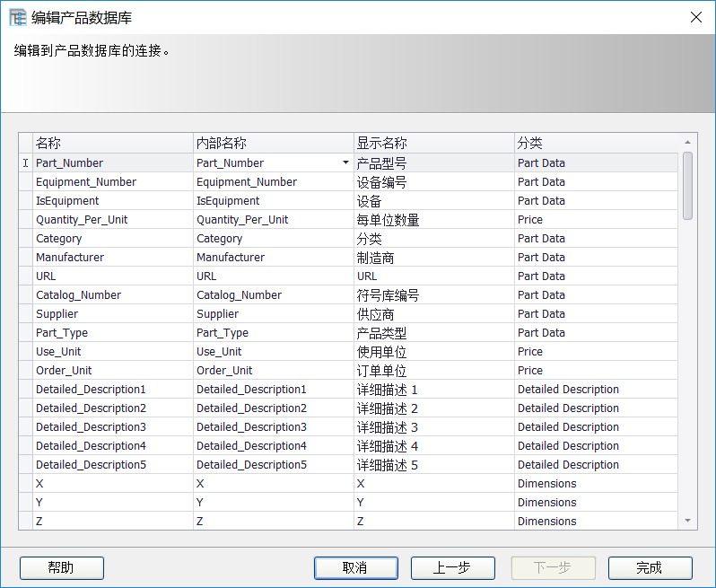Select the Manufacturer name cell
Image resolution: width=716 pixels, height=588 pixels.
click(x=113, y=258)
